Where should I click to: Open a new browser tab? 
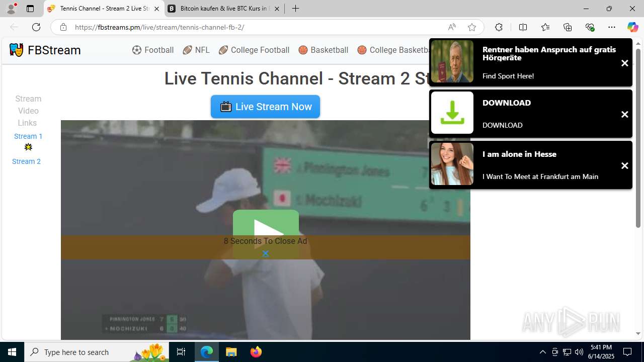point(296,9)
